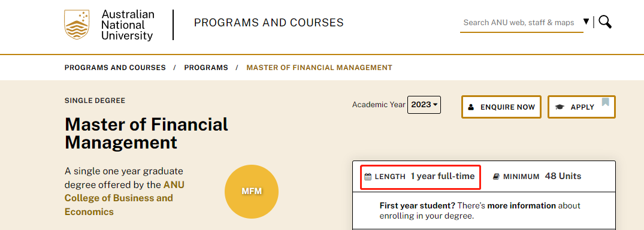Viewport: 644px width, 230px height.
Task: Click the ANU shield crest logo
Action: click(x=77, y=25)
